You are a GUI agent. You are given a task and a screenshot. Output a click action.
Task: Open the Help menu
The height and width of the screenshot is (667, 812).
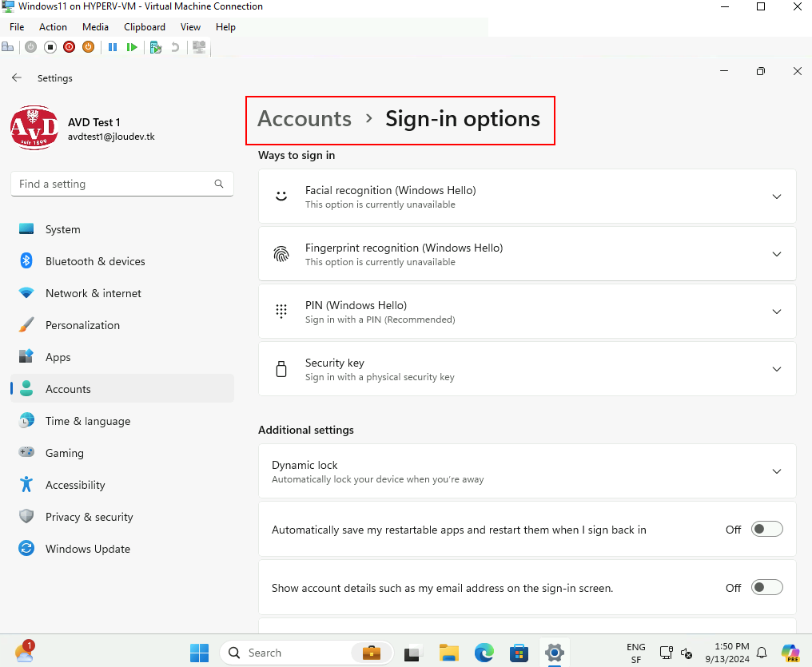[x=225, y=27]
